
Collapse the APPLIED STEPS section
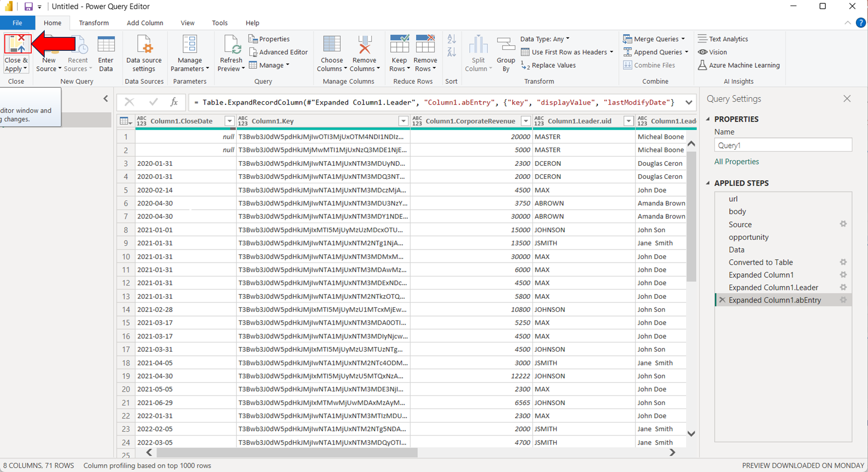(x=708, y=183)
